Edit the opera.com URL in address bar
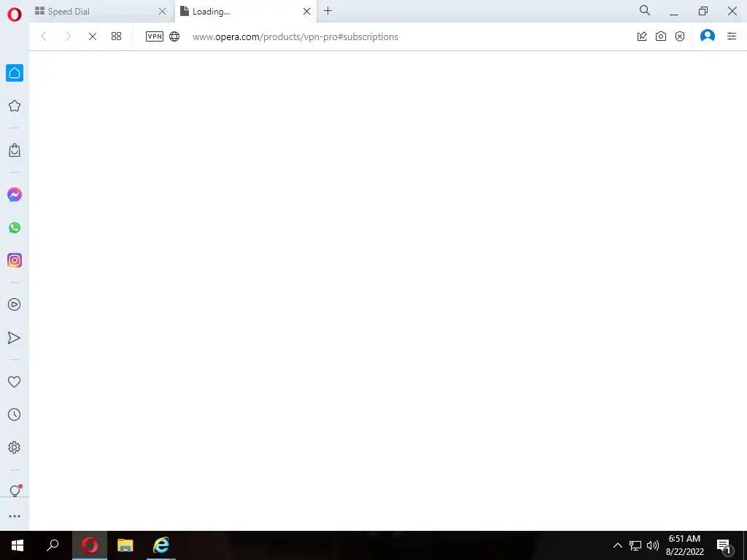The width and height of the screenshot is (747, 560). pos(295,36)
